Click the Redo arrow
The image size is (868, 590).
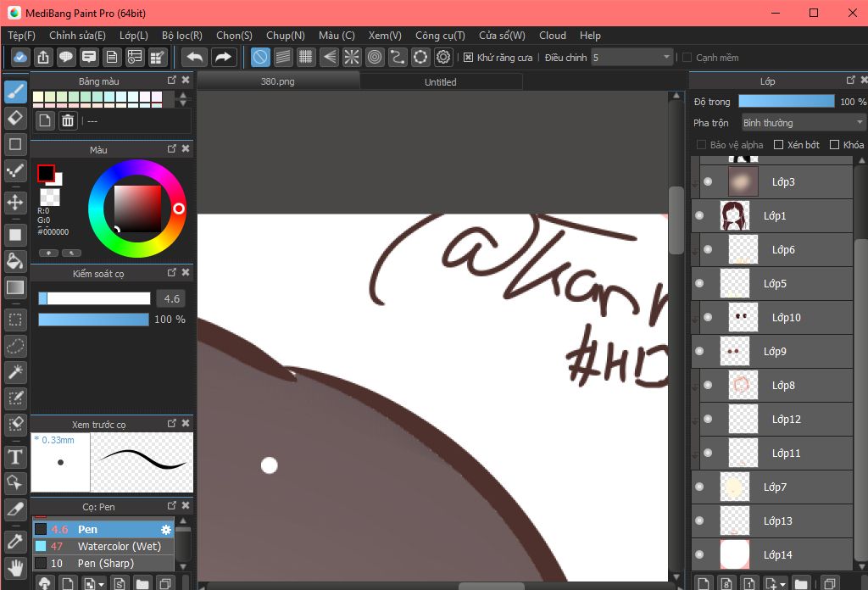[223, 57]
